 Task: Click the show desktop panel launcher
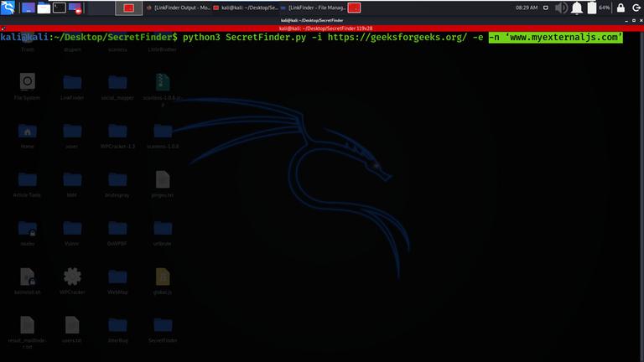[29, 8]
